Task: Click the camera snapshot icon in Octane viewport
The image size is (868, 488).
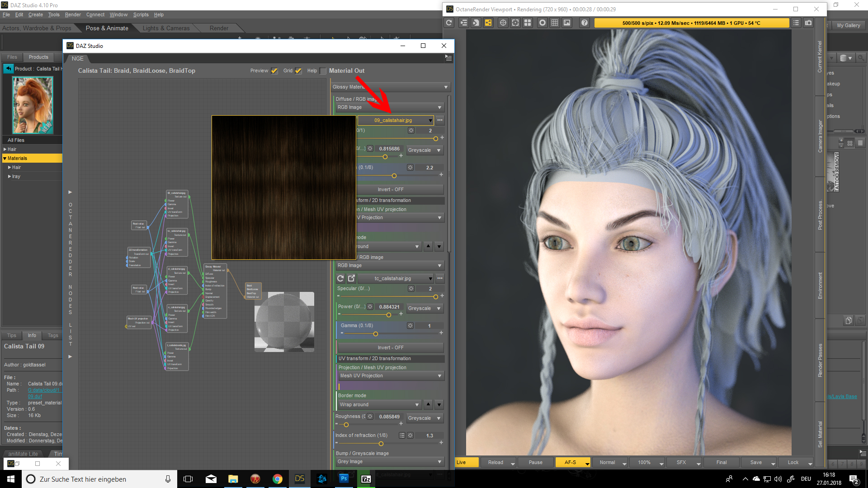Action: 808,23
